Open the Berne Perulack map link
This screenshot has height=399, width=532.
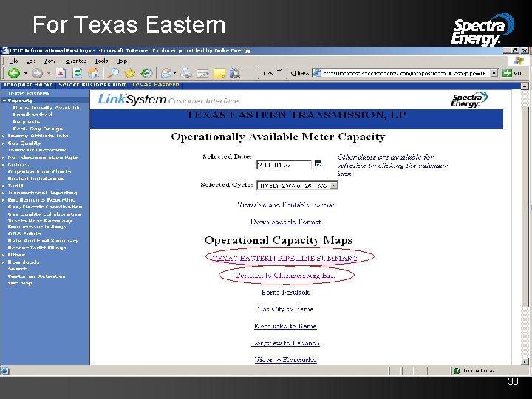(x=285, y=292)
